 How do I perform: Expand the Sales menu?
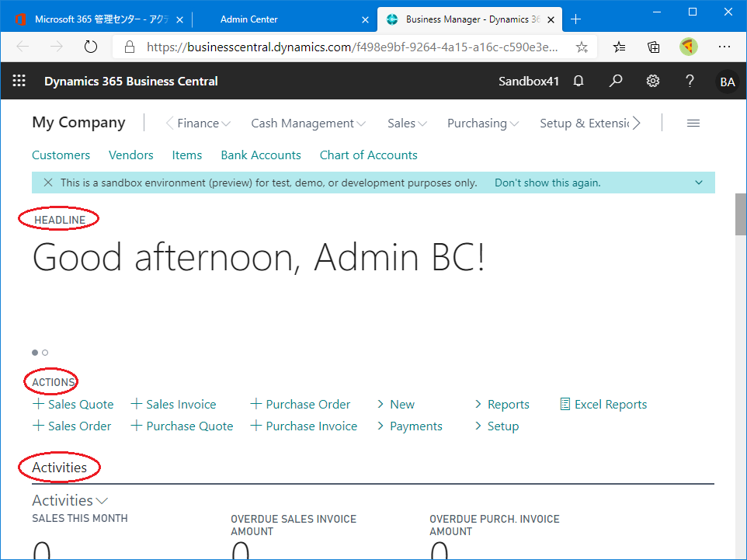407,123
